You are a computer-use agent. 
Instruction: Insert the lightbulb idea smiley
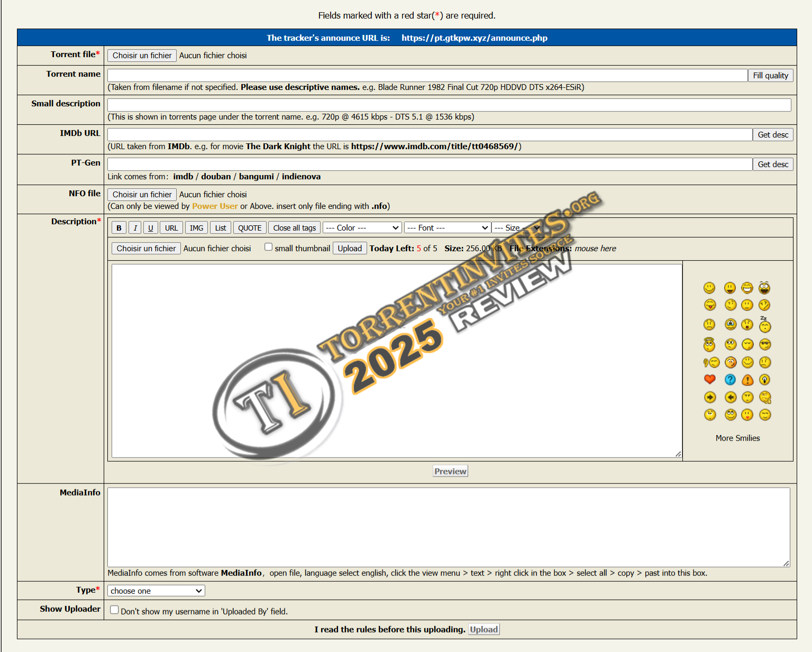(x=764, y=380)
